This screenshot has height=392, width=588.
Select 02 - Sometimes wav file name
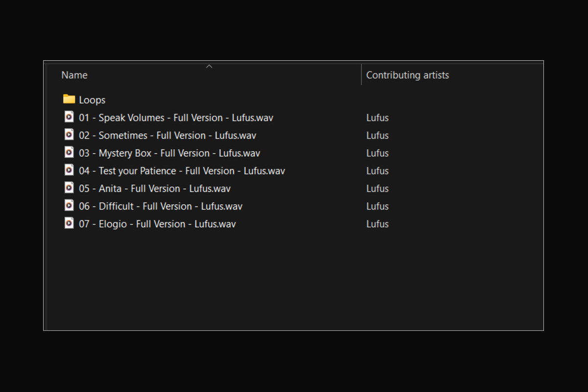point(168,135)
